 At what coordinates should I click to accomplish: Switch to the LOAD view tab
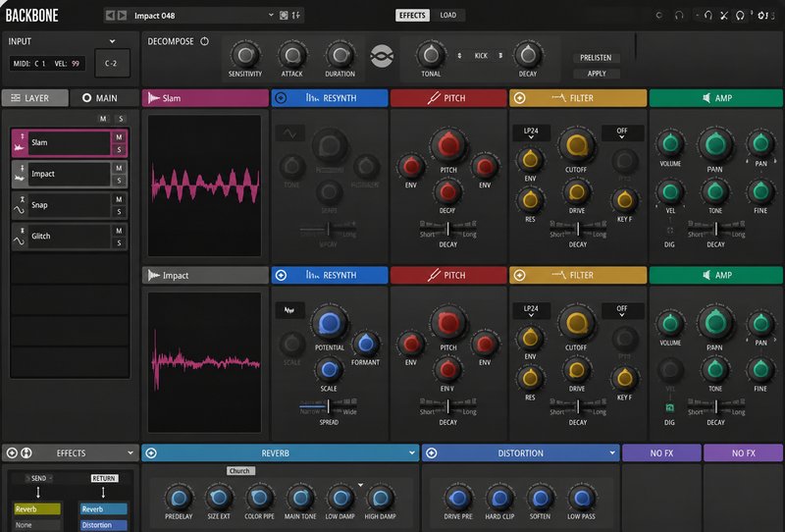pyautogui.click(x=448, y=15)
